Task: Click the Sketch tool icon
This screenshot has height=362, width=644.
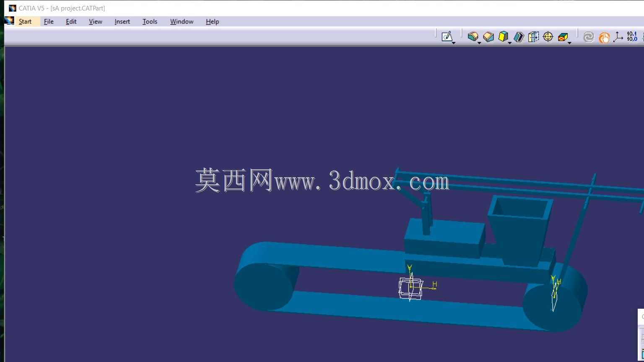Action: point(447,36)
